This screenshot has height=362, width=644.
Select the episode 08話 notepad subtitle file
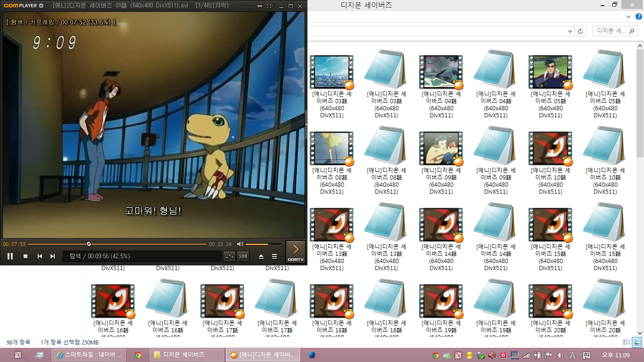pos(386,160)
